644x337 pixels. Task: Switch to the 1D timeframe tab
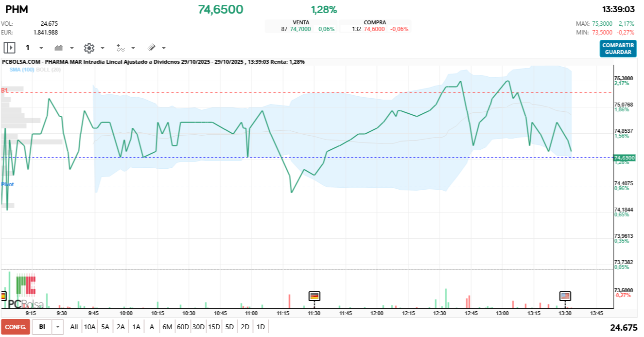pyautogui.click(x=261, y=327)
